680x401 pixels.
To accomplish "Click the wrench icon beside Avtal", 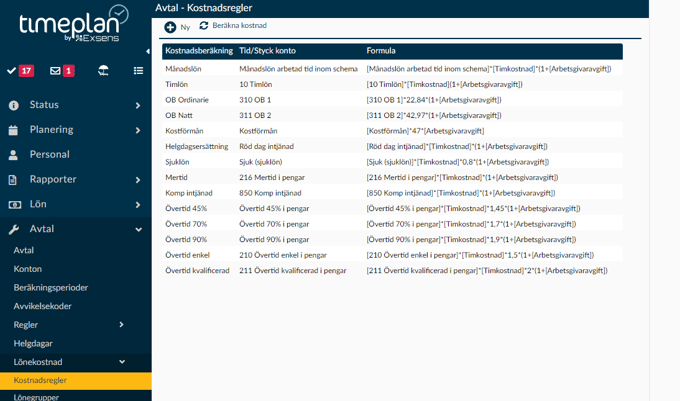I will click(x=14, y=230).
